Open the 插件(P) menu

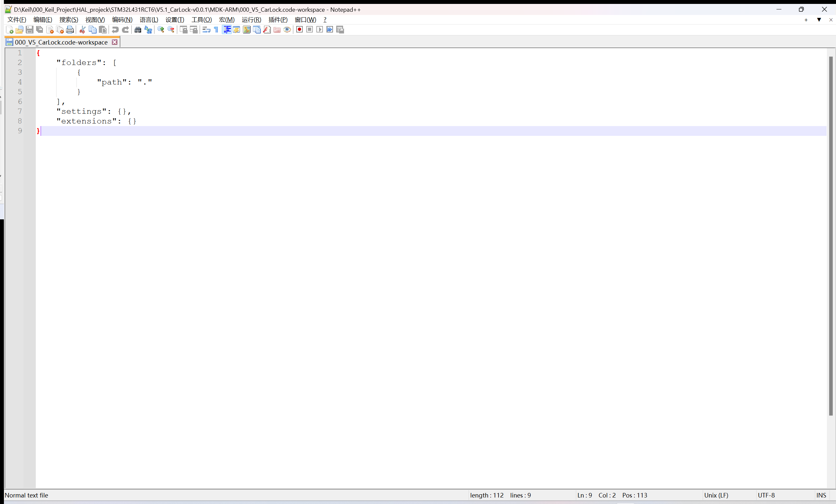click(x=278, y=20)
